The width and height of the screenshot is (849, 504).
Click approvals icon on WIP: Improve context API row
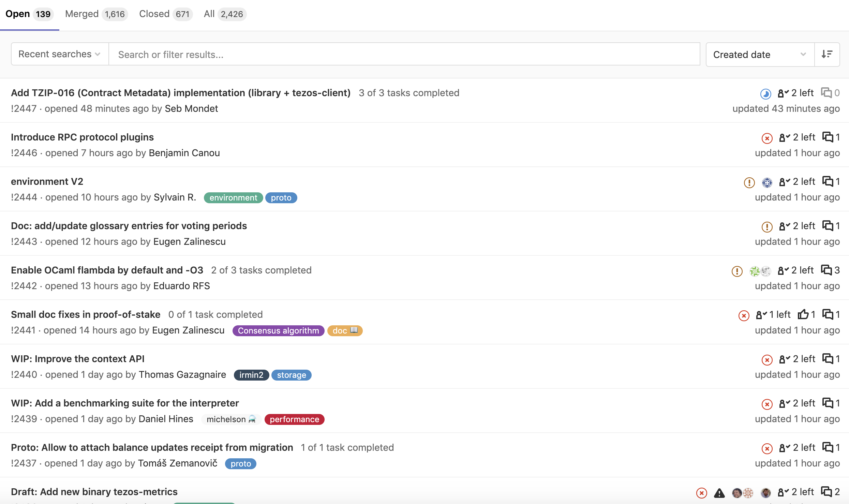click(784, 359)
